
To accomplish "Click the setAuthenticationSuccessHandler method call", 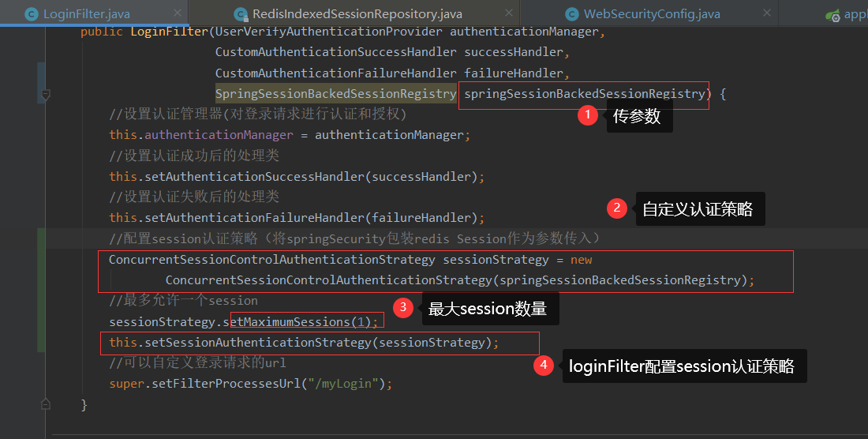I will pyautogui.click(x=255, y=177).
